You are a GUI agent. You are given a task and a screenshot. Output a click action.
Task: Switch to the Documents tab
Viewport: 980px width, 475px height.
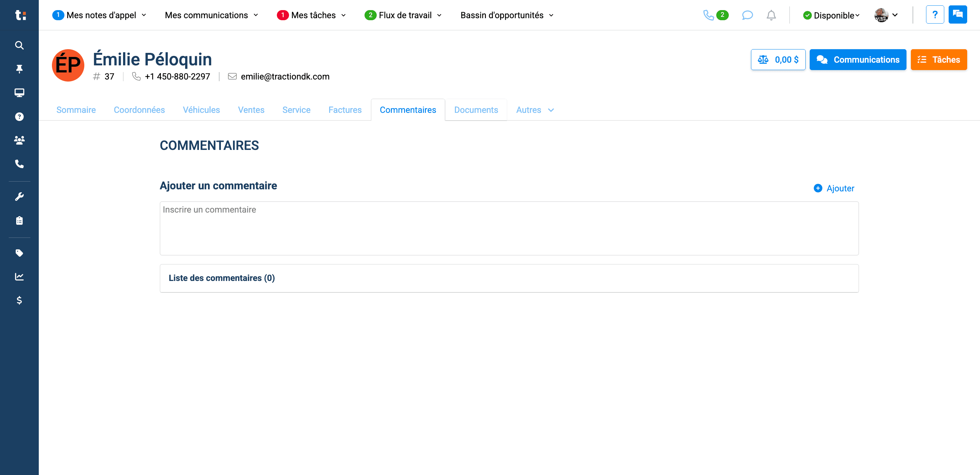[476, 110]
